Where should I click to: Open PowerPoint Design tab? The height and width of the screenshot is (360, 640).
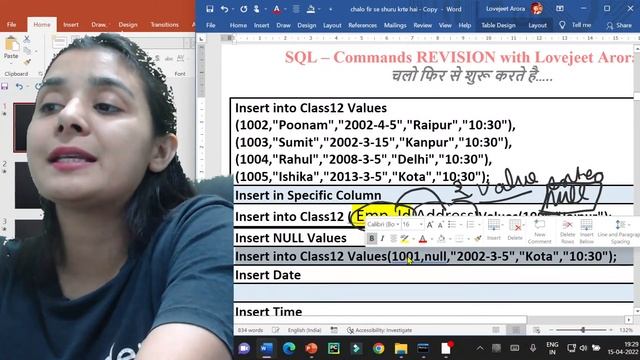pyautogui.click(x=128, y=24)
